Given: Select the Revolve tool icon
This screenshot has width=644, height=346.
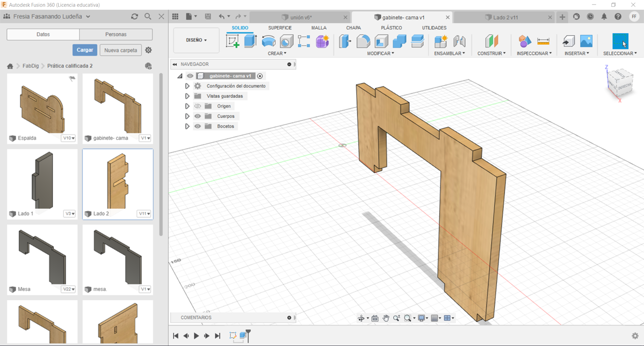Looking at the screenshot, I should 269,41.
